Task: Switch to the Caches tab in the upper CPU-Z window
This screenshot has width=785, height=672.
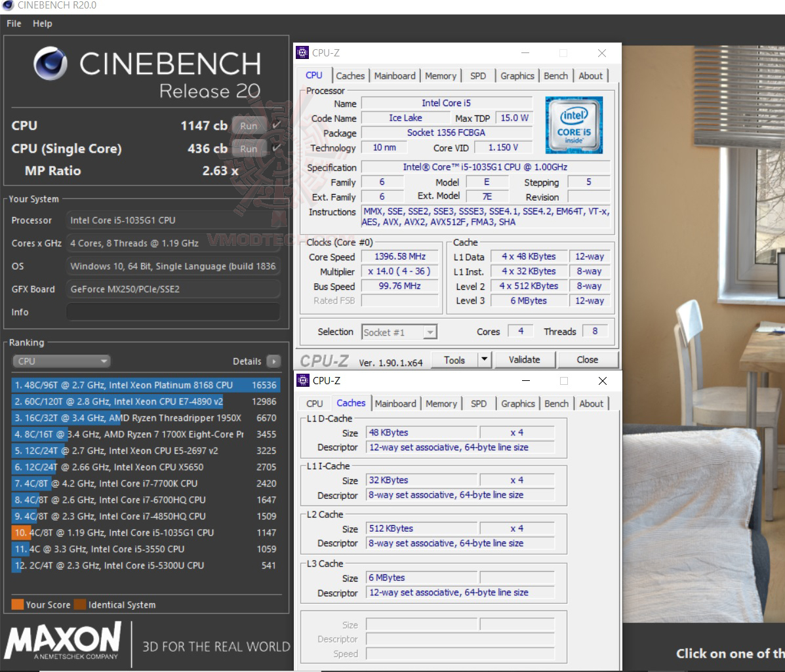Action: 350,76
